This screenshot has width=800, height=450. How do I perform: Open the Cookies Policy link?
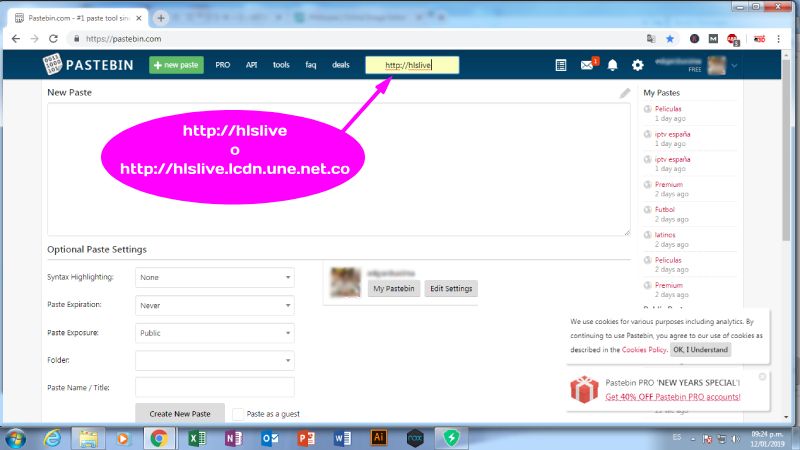coord(644,349)
